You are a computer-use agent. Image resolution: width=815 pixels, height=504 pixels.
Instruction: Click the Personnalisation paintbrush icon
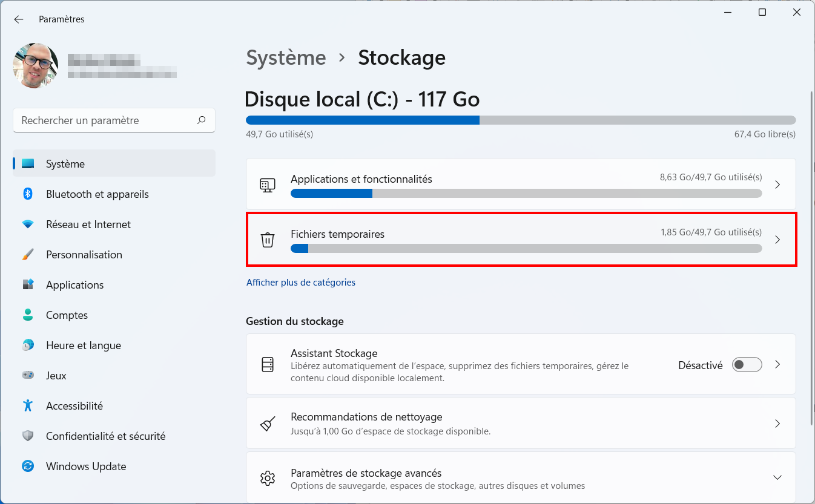(28, 255)
